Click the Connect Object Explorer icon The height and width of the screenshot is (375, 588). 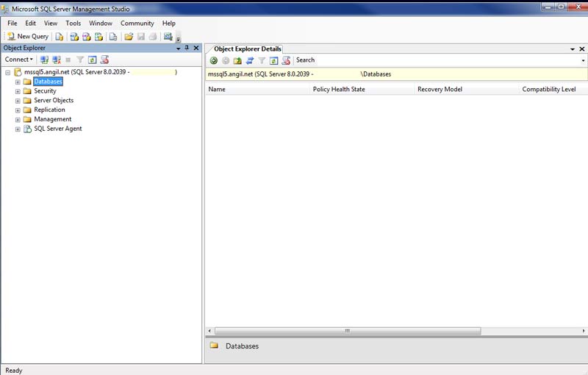(x=44, y=60)
